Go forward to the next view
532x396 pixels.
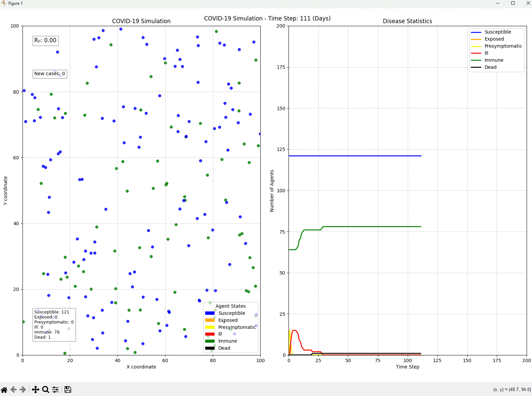point(23,389)
